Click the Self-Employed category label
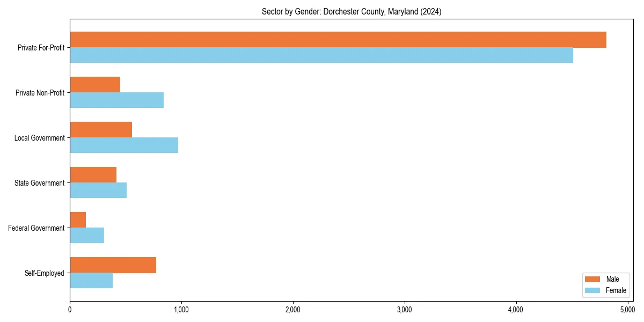 [x=45, y=273]
